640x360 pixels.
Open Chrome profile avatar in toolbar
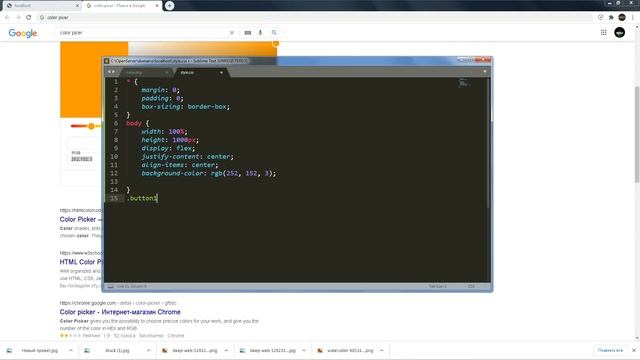tap(622, 17)
